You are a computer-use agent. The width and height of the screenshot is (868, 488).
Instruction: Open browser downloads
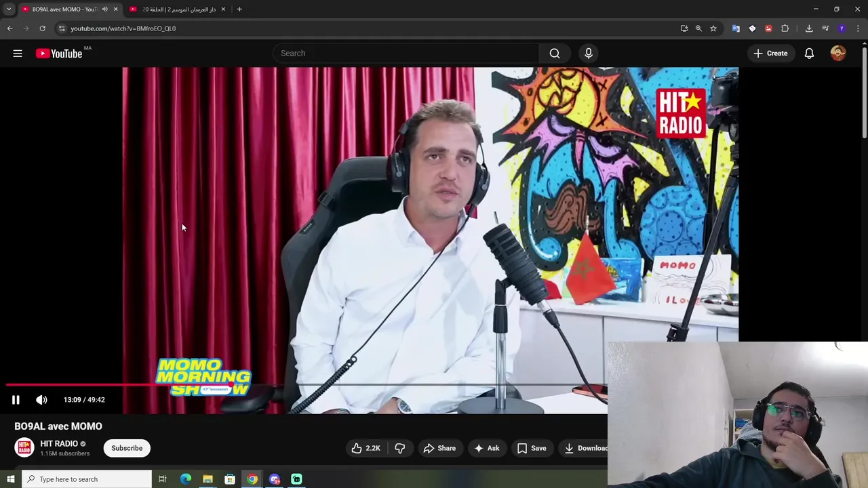click(x=809, y=28)
